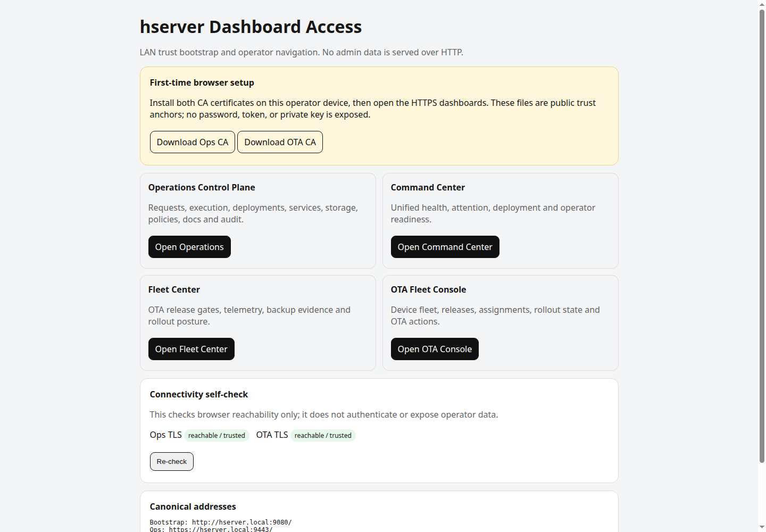Image resolution: width=766 pixels, height=532 pixels.
Task: Click the Bootstrap http://hserver.local:9080/ address
Action: pos(221,522)
